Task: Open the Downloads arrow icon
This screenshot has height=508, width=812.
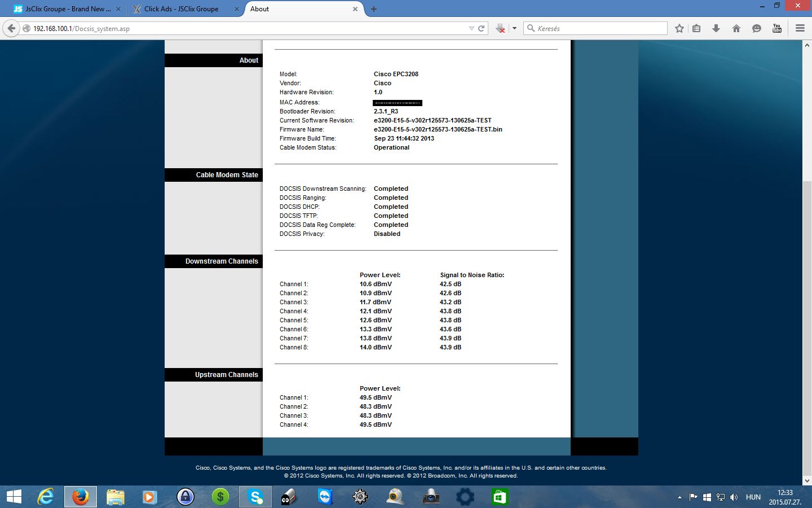Action: pos(716,28)
